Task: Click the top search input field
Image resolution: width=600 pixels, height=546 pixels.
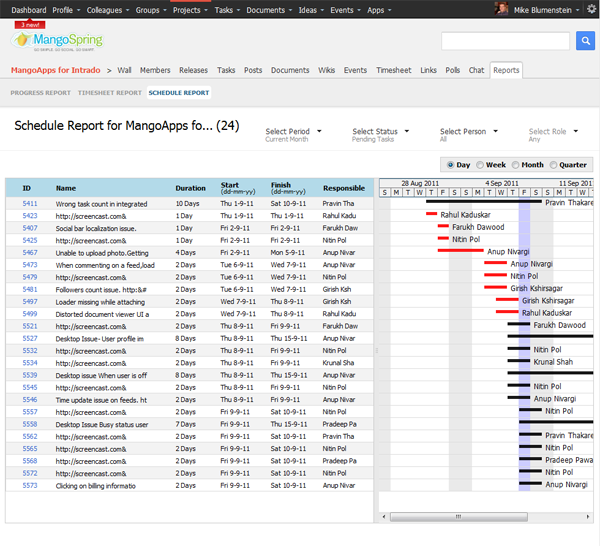Action: 505,41
